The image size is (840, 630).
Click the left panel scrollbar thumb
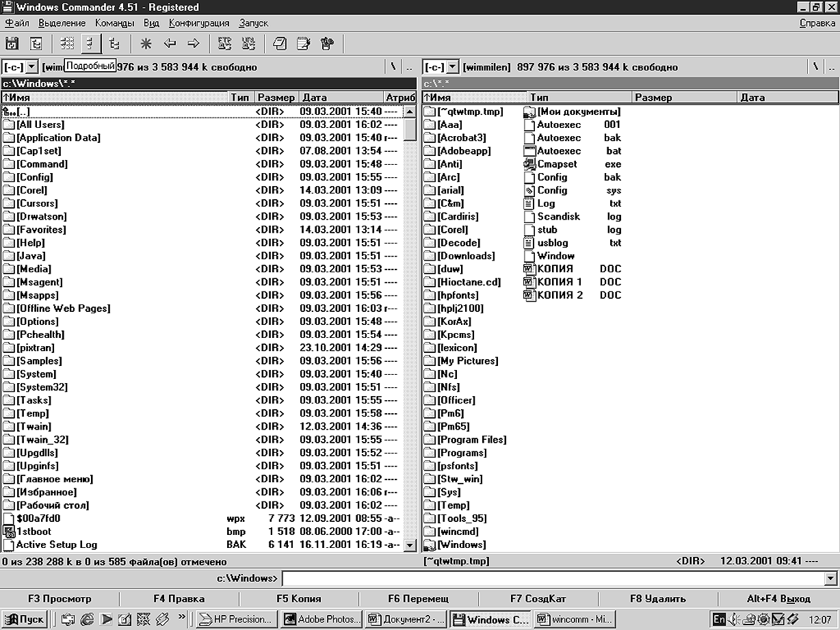410,129
